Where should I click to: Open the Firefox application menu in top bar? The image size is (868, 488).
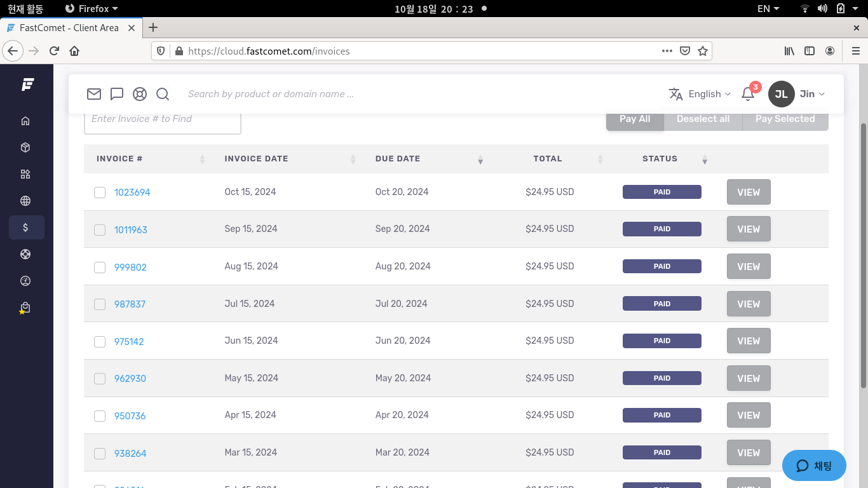pyautogui.click(x=92, y=9)
